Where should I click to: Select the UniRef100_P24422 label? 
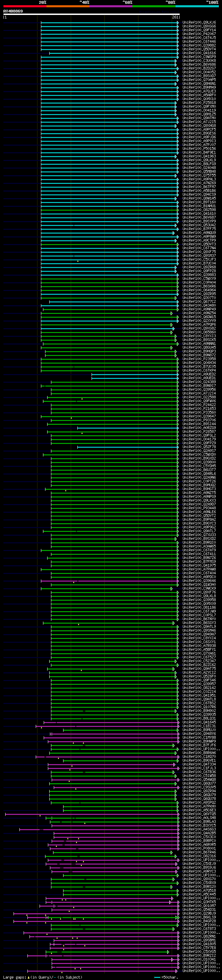199,405
